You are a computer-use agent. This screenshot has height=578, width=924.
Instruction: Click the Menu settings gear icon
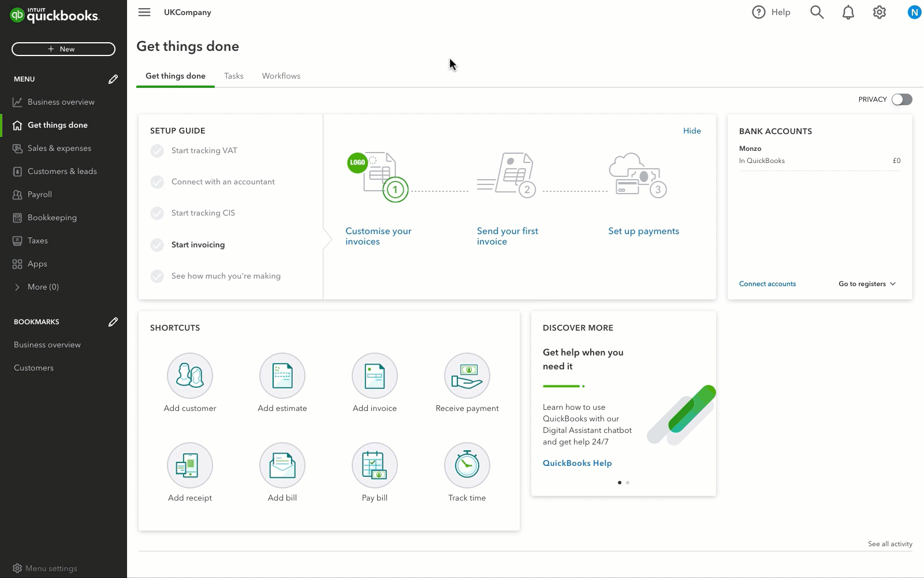[17, 568]
